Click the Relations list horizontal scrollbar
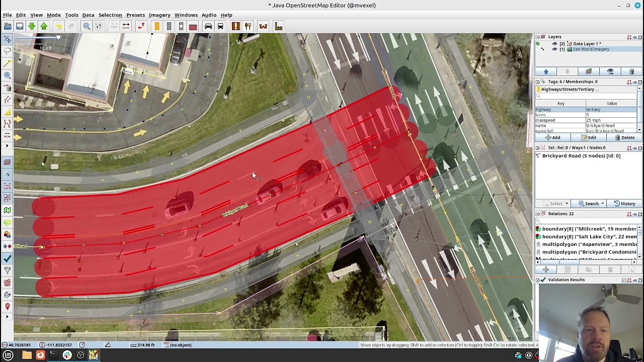 pos(586,262)
